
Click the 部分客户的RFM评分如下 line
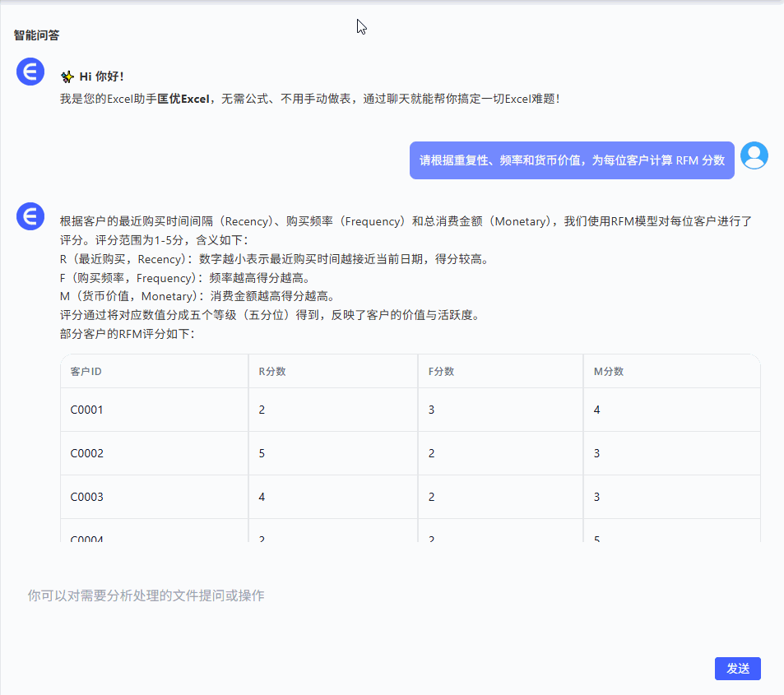coord(127,334)
